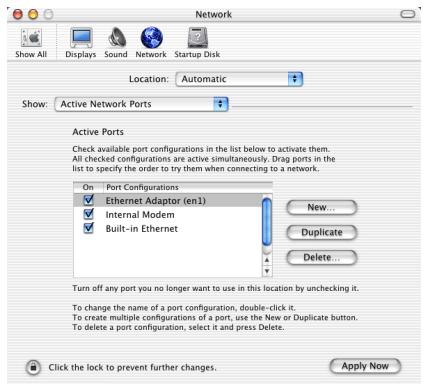The height and width of the screenshot is (384, 423).
Task: Click the On column header
Action: coord(88,187)
